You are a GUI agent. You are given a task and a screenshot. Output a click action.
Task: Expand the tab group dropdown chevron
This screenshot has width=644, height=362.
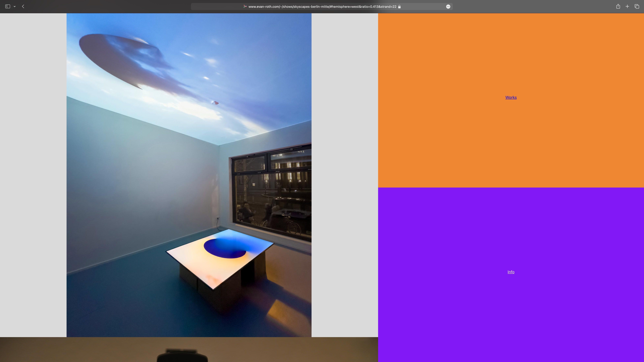tap(15, 7)
